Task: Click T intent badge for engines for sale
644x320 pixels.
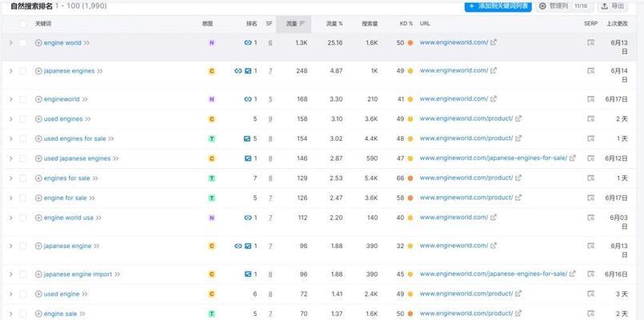Action: (x=211, y=178)
